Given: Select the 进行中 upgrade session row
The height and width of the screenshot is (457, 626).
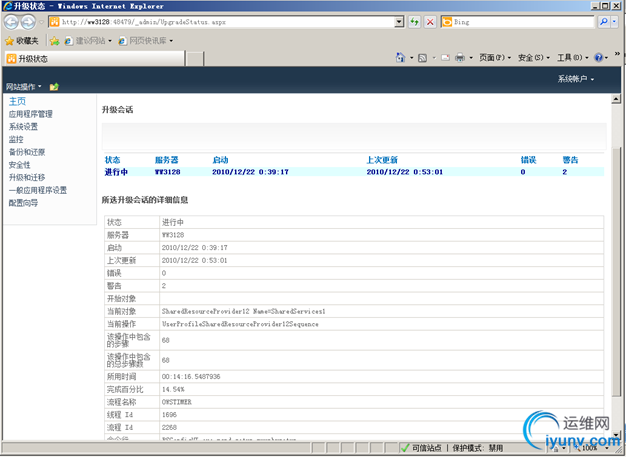Looking at the screenshot, I should pyautogui.click(x=354, y=172).
